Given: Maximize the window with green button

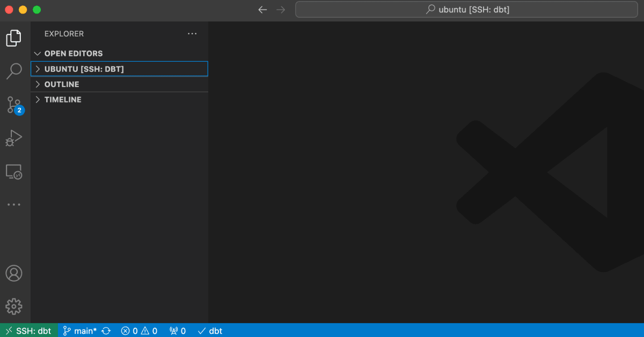Looking at the screenshot, I should coord(36,10).
